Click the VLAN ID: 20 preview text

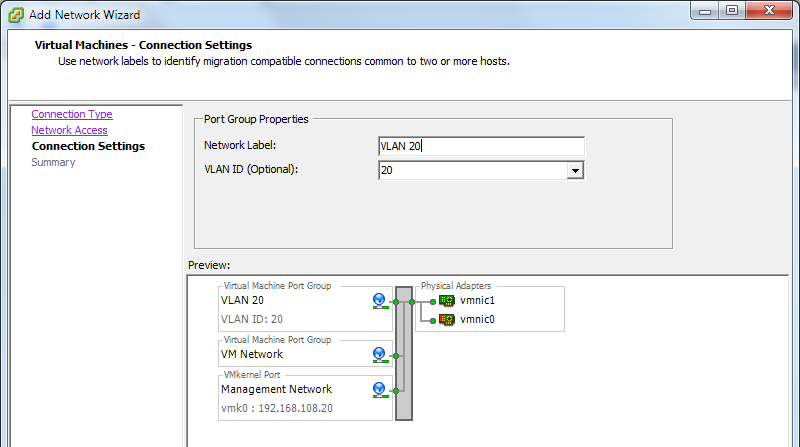click(252, 319)
